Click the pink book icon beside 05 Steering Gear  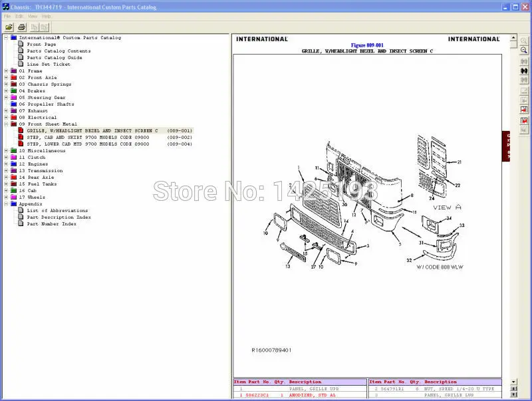(x=13, y=97)
